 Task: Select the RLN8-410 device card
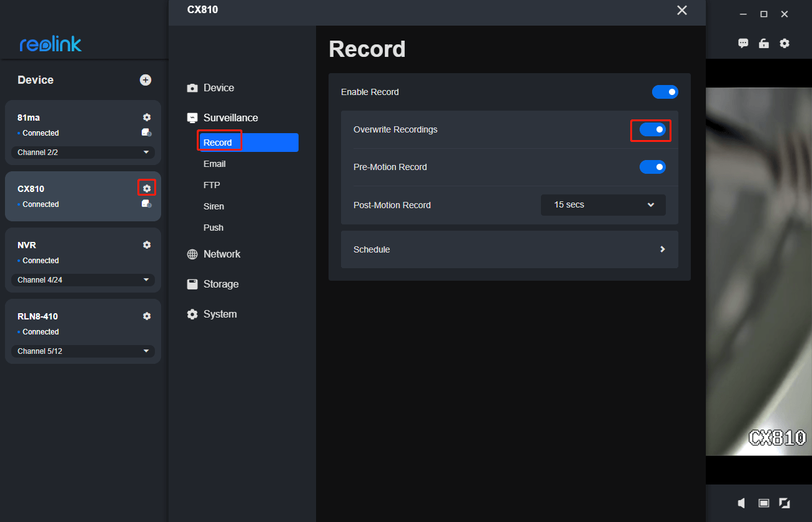(x=83, y=331)
